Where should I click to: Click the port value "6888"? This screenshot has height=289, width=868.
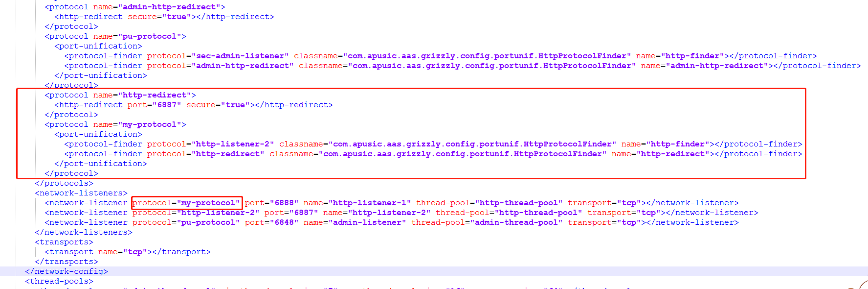pyautogui.click(x=284, y=203)
